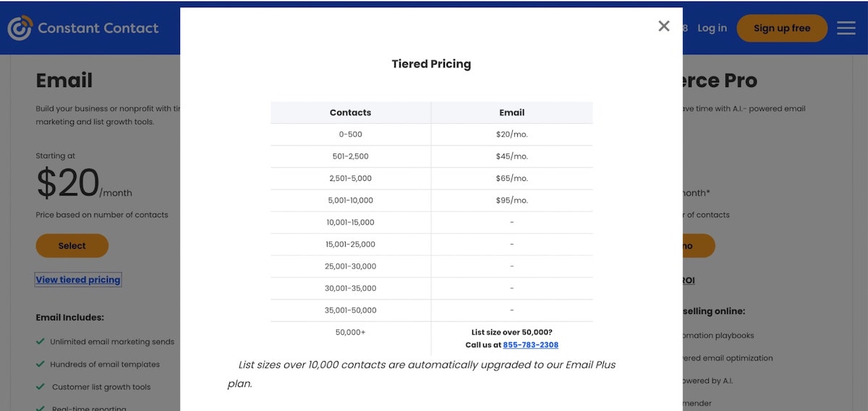Click the Email column header in table
The width and height of the screenshot is (868, 411).
click(x=511, y=113)
